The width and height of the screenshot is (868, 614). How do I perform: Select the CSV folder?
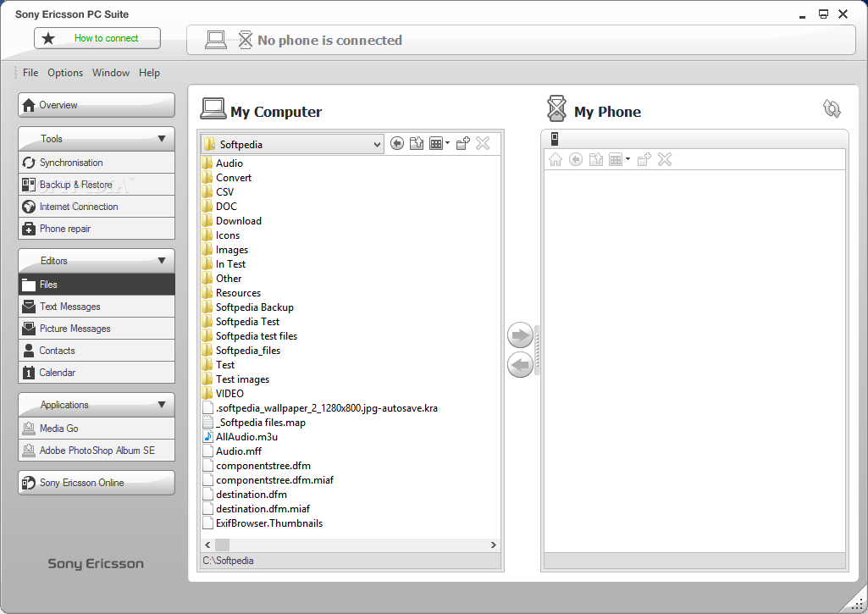pyautogui.click(x=218, y=192)
